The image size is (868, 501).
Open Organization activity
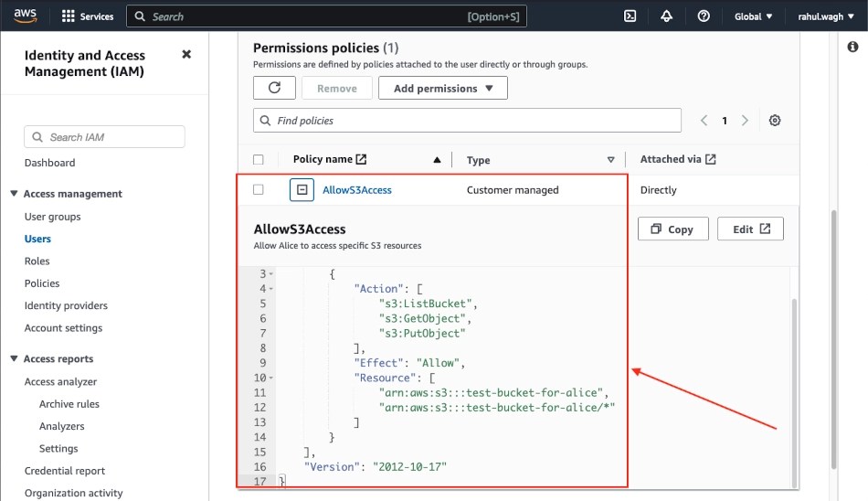(74, 493)
